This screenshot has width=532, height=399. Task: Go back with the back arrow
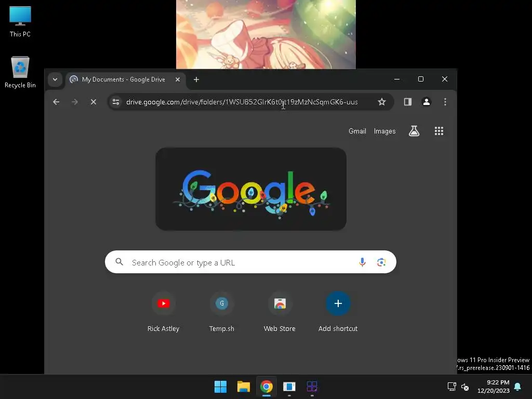point(56,102)
